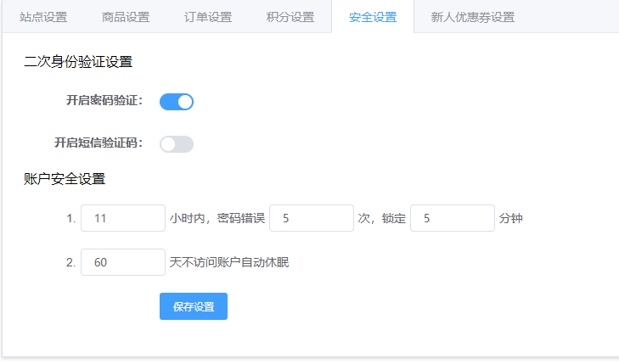Click the dormancy days field showing 60

point(123,262)
